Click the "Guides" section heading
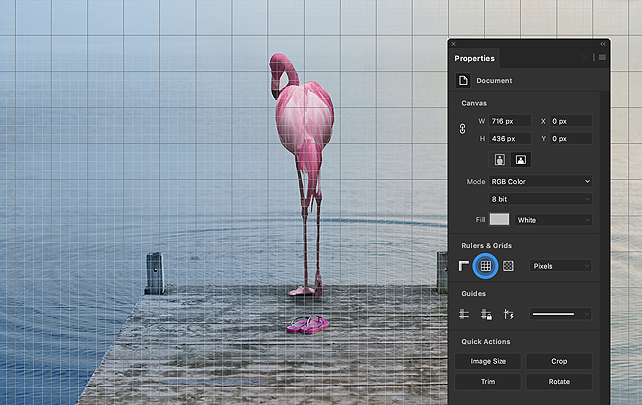642x405 pixels. click(x=473, y=294)
